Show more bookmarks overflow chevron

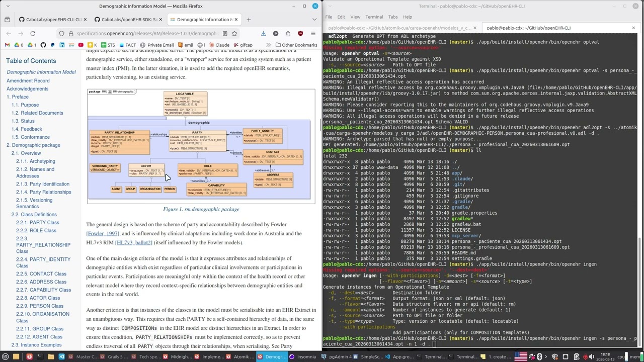coord(269,45)
